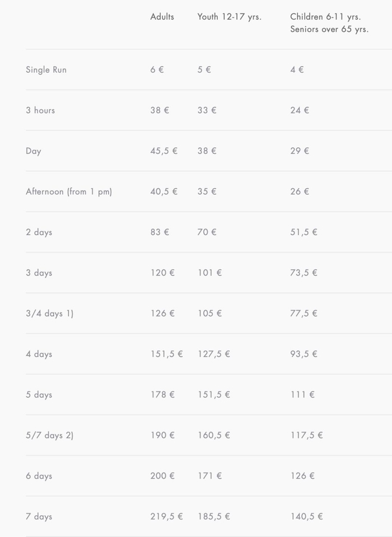Select the 200 € six-day adult price
Viewport: 392px width, 537px height.
tap(162, 476)
